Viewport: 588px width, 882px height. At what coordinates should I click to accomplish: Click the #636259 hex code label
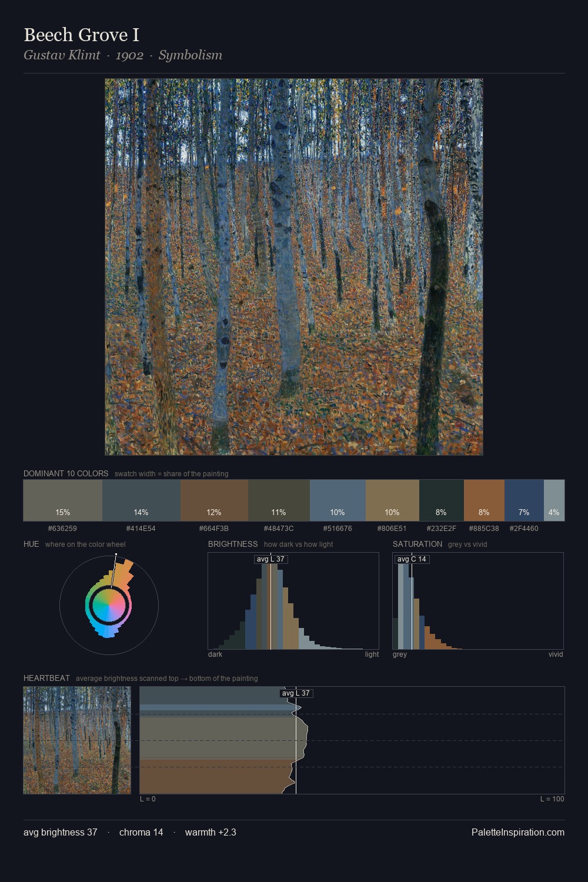[x=62, y=528]
